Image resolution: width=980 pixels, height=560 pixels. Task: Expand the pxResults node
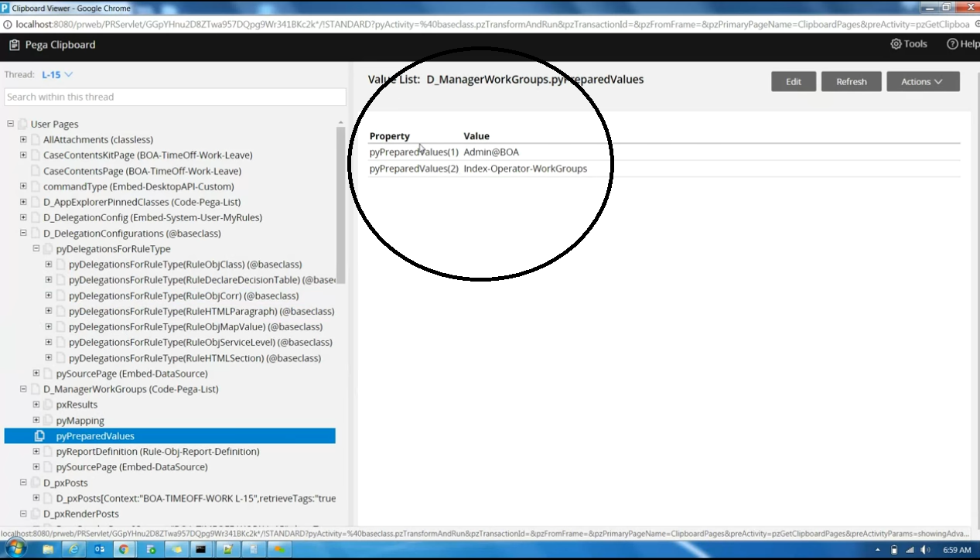click(36, 405)
